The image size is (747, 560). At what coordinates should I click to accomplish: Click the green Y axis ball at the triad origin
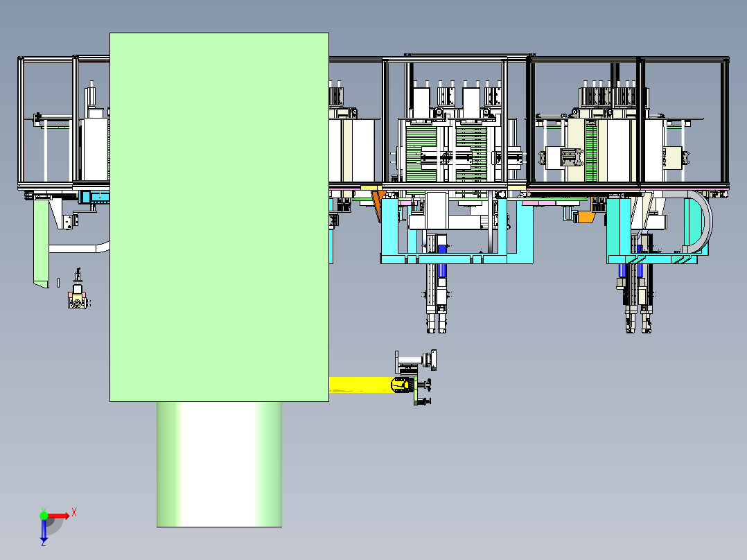click(44, 516)
